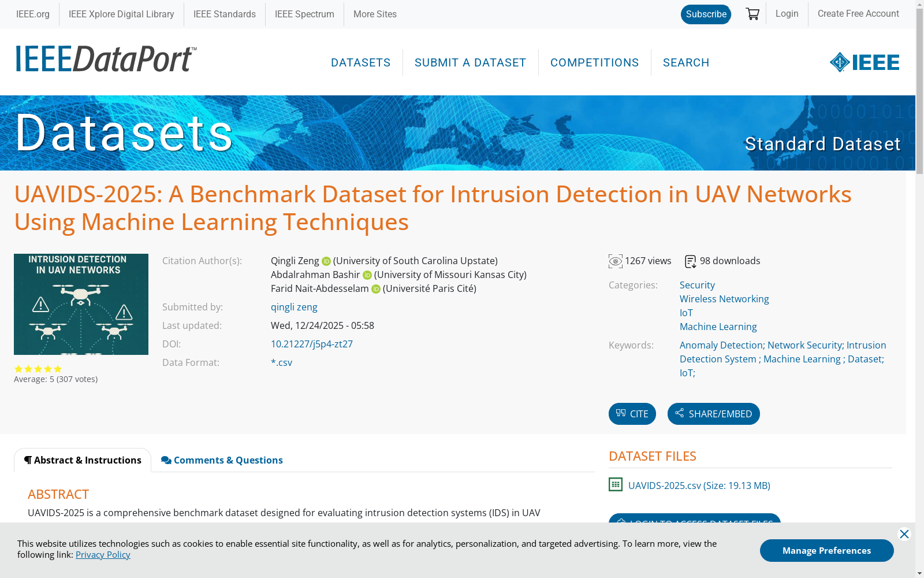Switch to Comments & Questions tab
924x578 pixels.
click(222, 460)
